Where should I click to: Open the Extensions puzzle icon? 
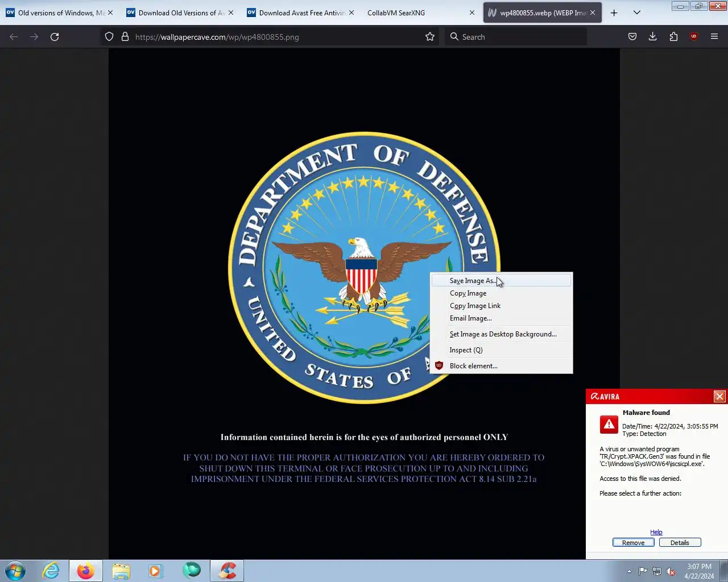click(673, 36)
